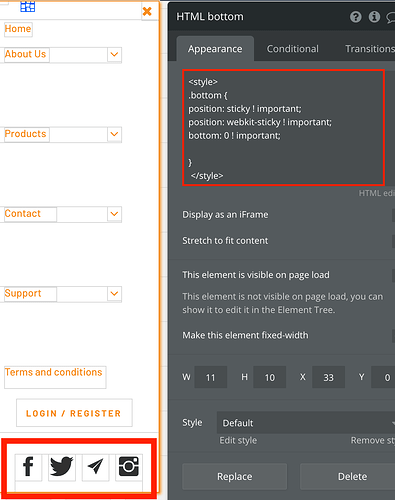Click the 'Stretch to fit content' label
Screen dimensions: 395x500
coord(225,240)
